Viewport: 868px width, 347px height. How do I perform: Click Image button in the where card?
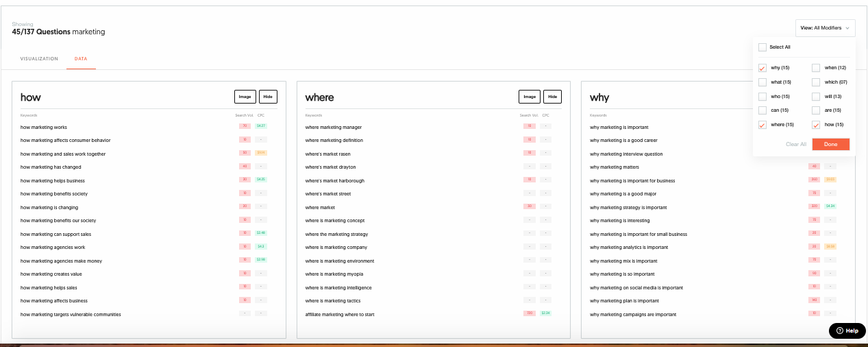(530, 97)
